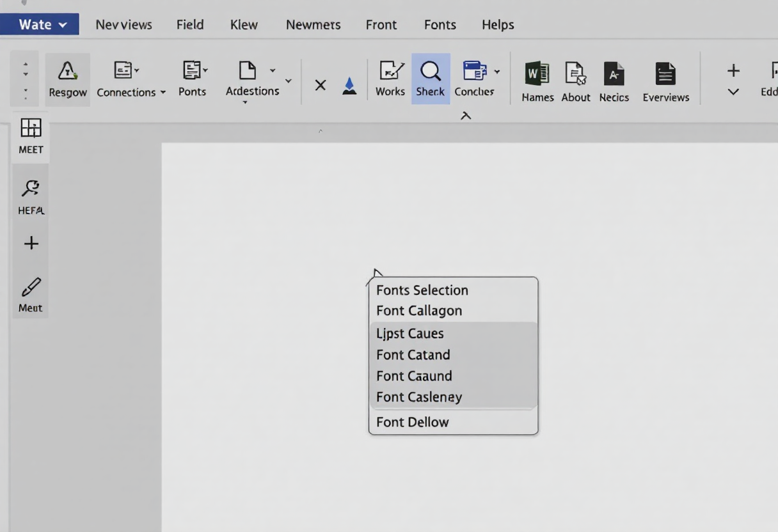Viewport: 778px width, 532px height.
Task: Click the bottom arrow of the toolbar stepper
Action: pos(26,97)
